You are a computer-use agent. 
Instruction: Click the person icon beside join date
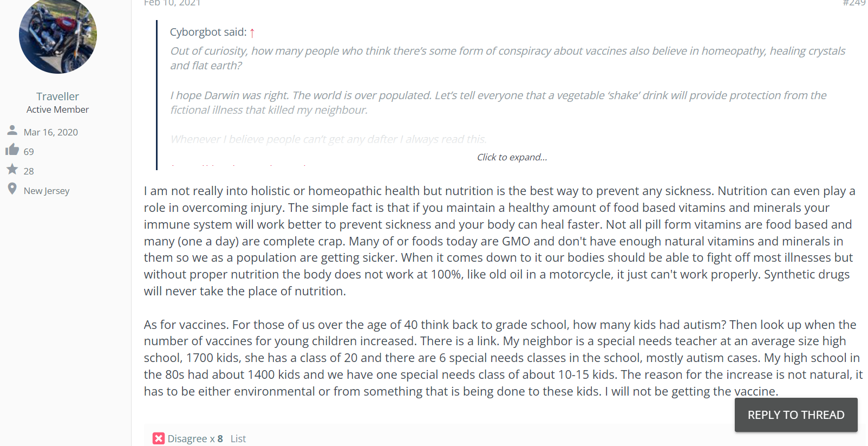[x=12, y=131]
